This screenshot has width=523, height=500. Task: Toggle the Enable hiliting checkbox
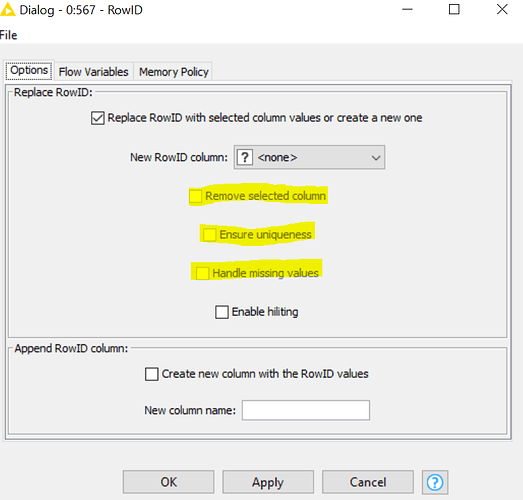(222, 312)
